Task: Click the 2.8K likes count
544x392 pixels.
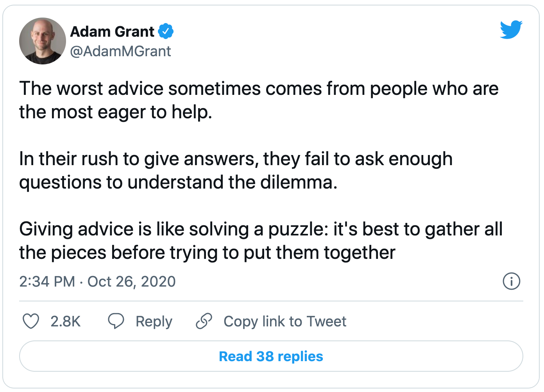Action: coord(65,321)
